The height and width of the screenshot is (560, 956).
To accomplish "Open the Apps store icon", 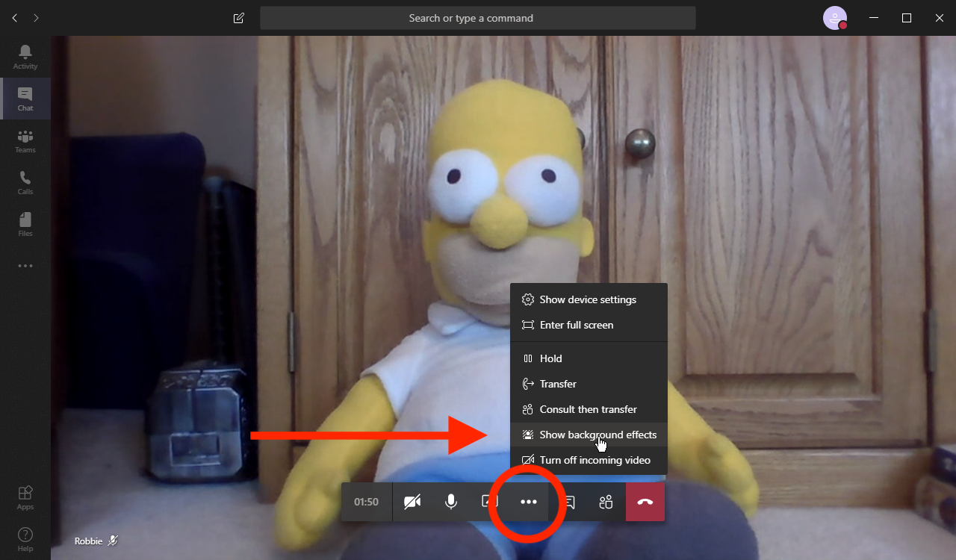I will (x=25, y=497).
